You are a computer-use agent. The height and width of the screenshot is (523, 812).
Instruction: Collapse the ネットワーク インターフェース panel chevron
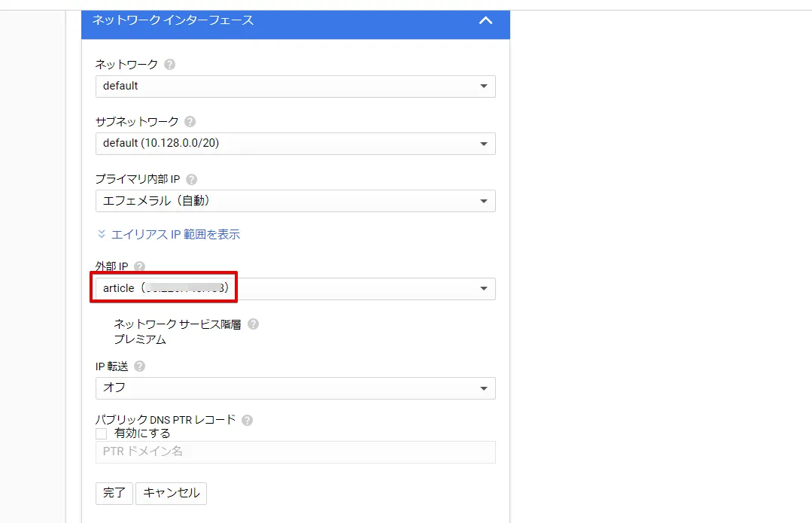pos(485,21)
